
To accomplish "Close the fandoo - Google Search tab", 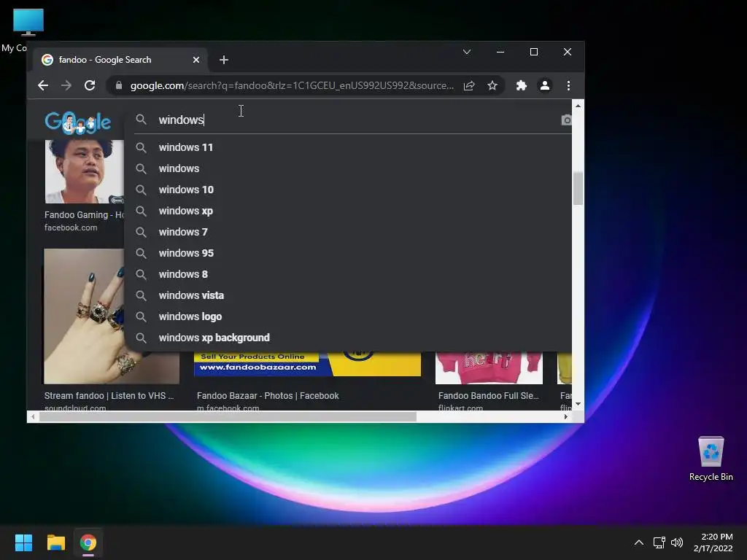I will [x=196, y=60].
